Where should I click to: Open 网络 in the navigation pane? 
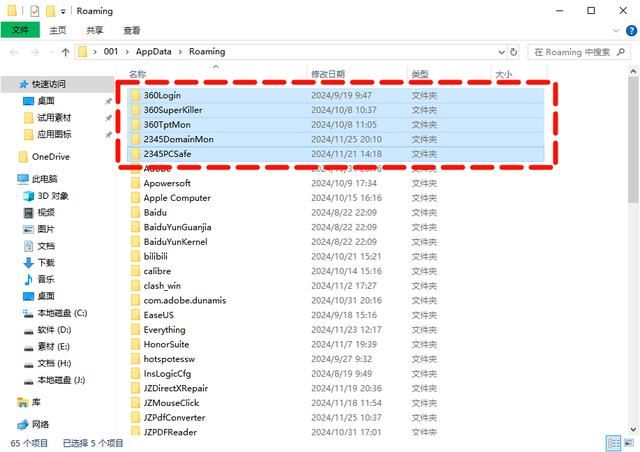(39, 424)
